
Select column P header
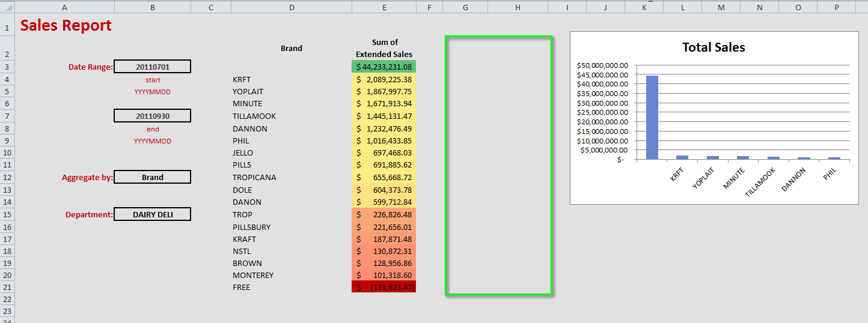836,7
